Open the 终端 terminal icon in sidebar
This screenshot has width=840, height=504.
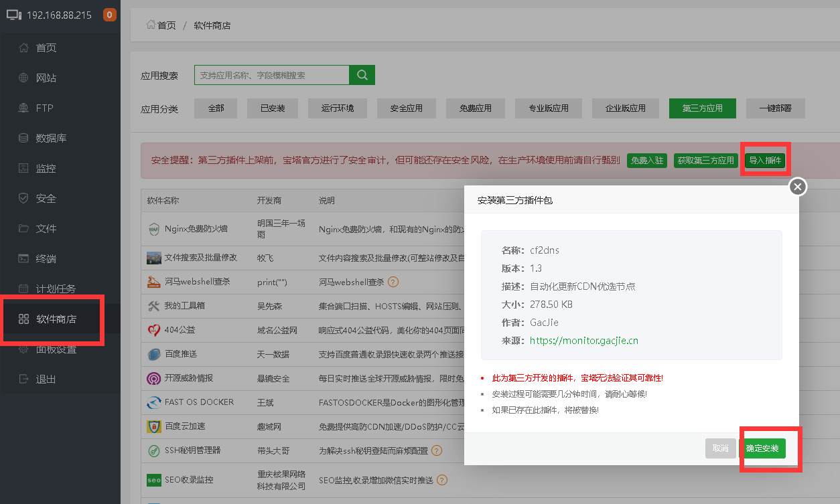(23, 258)
